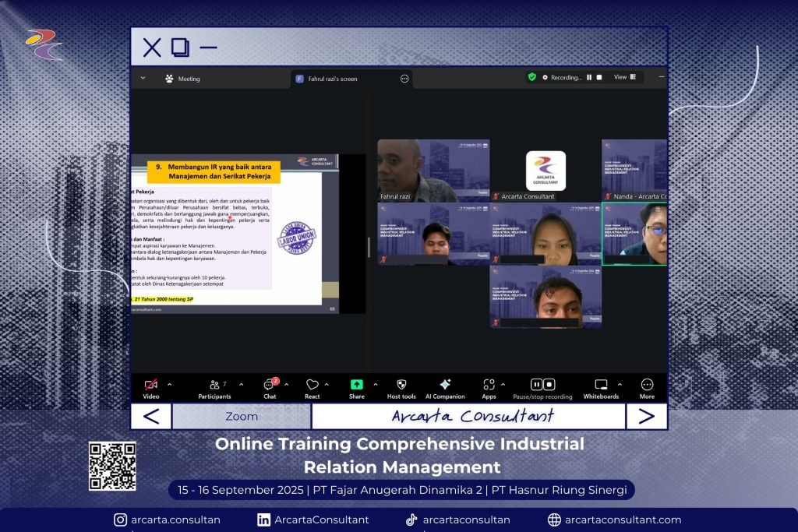The width and height of the screenshot is (798, 532).
Task: Open the Whiteboards tool
Action: pos(601,385)
